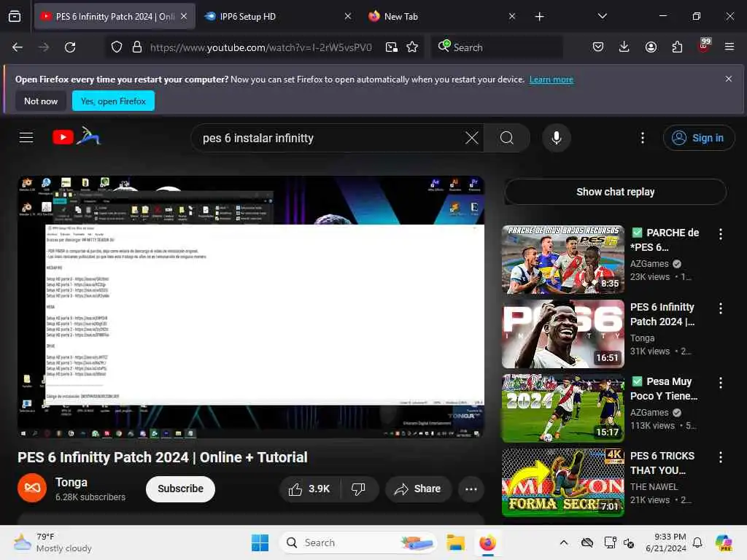The width and height of the screenshot is (747, 560).
Task: Open a new browser tab
Action: tap(539, 17)
